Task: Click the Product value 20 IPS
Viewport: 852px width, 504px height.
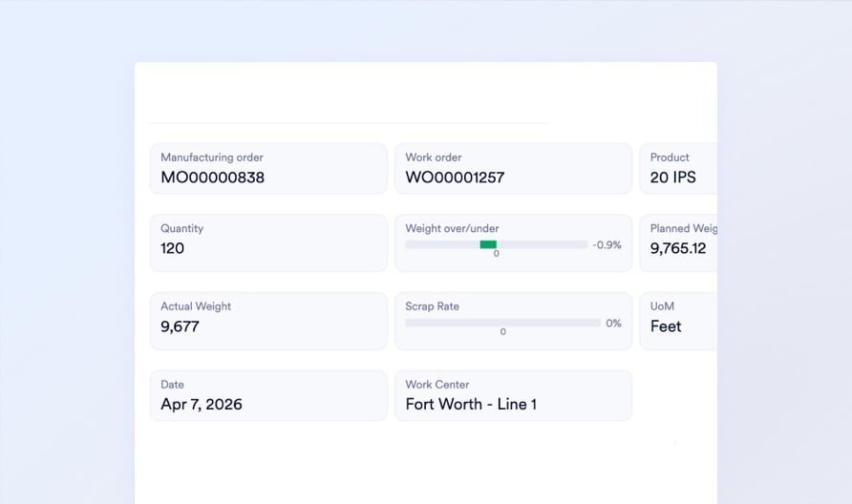Action: pyautogui.click(x=672, y=178)
